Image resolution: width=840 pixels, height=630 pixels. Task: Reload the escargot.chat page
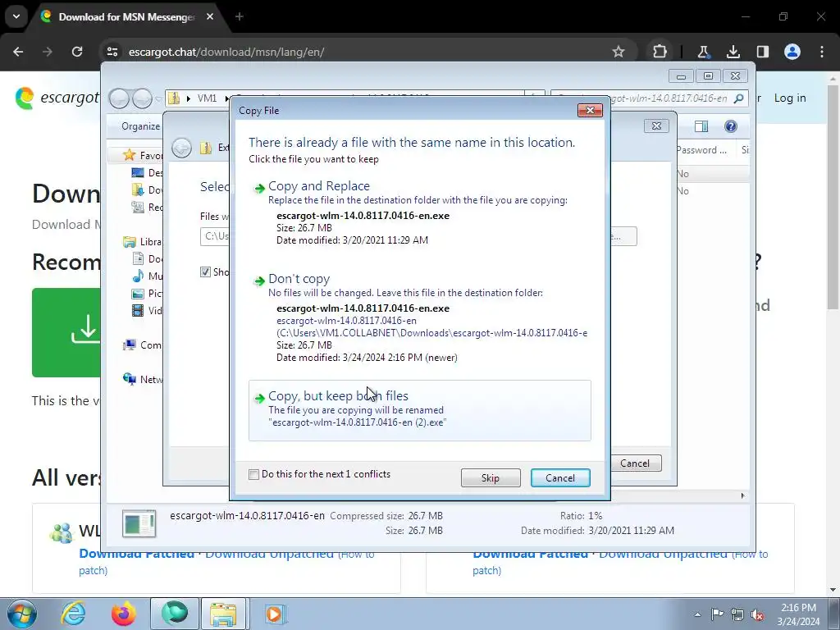point(77,52)
